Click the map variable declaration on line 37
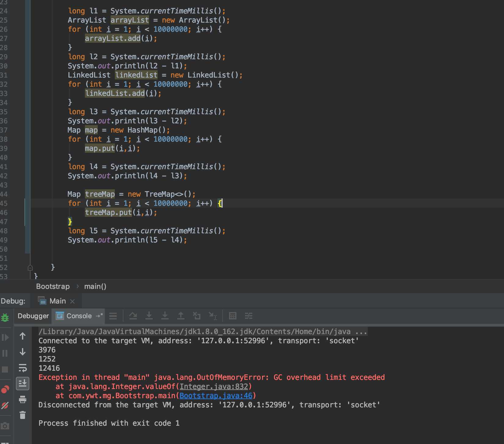The image size is (504, 444). 91,130
